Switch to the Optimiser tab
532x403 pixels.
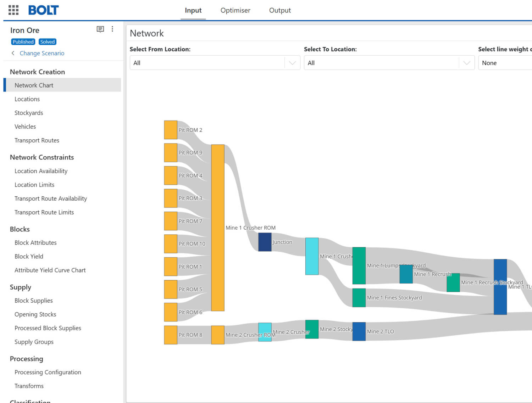235,10
